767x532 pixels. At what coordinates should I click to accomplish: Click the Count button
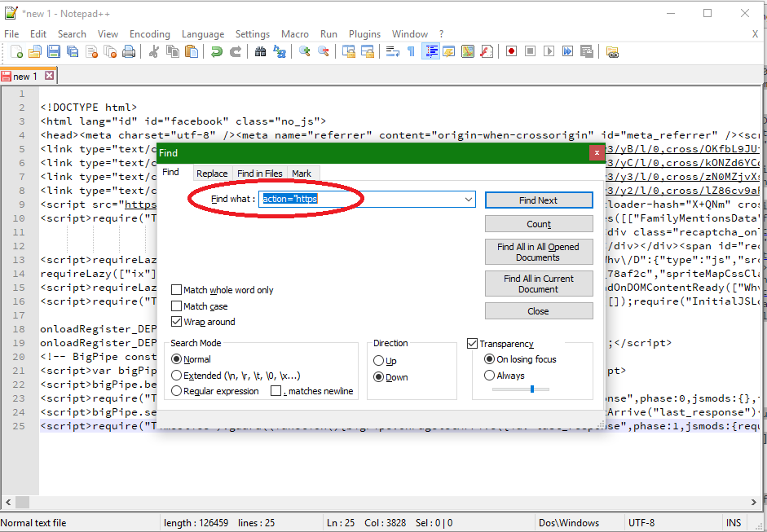[x=539, y=224]
